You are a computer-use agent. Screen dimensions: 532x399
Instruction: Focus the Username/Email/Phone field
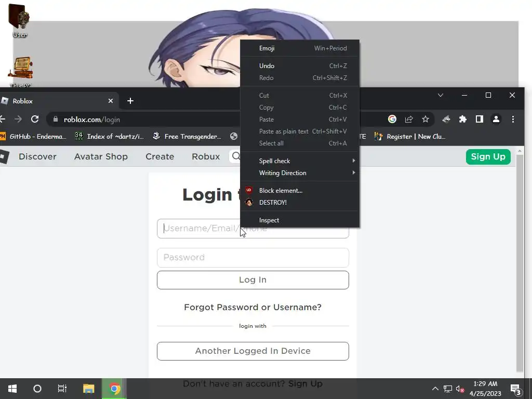pyautogui.click(x=253, y=229)
